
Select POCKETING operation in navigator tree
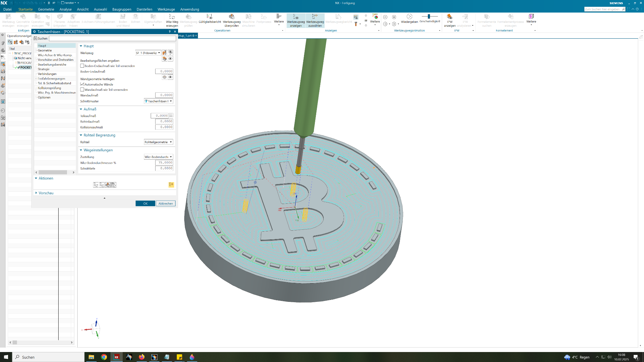pyautogui.click(x=25, y=68)
